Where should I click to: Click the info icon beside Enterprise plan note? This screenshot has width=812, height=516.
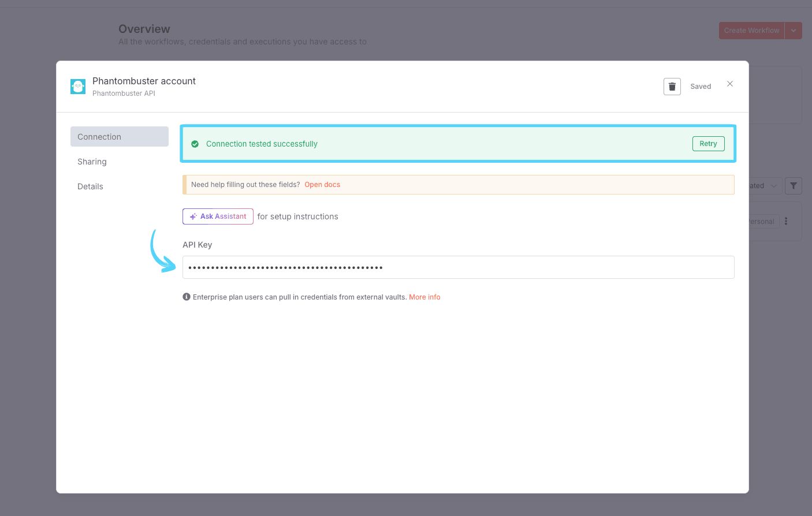(187, 297)
